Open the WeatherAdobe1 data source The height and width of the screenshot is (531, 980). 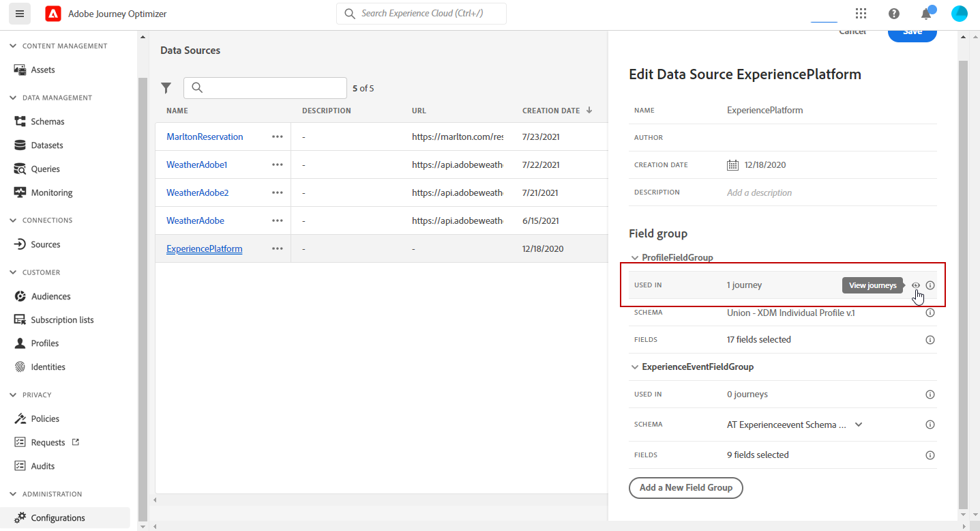197,164
